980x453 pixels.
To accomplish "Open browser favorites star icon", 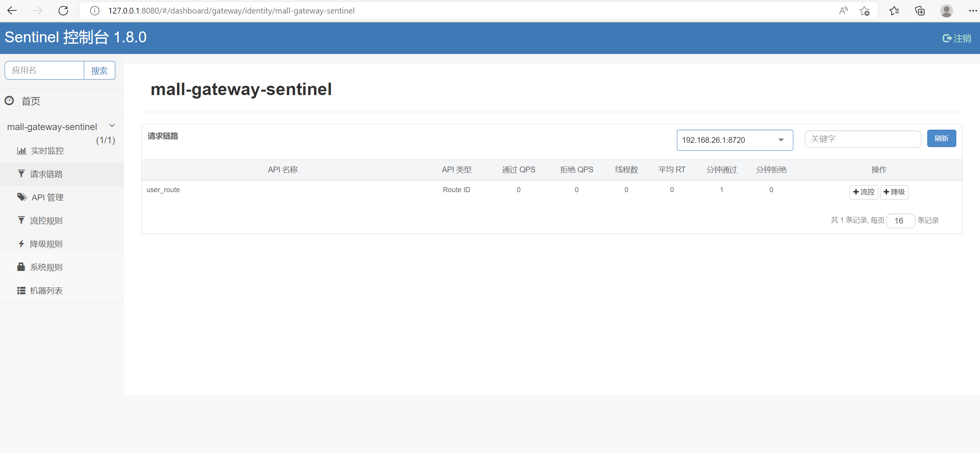I will (x=894, y=11).
